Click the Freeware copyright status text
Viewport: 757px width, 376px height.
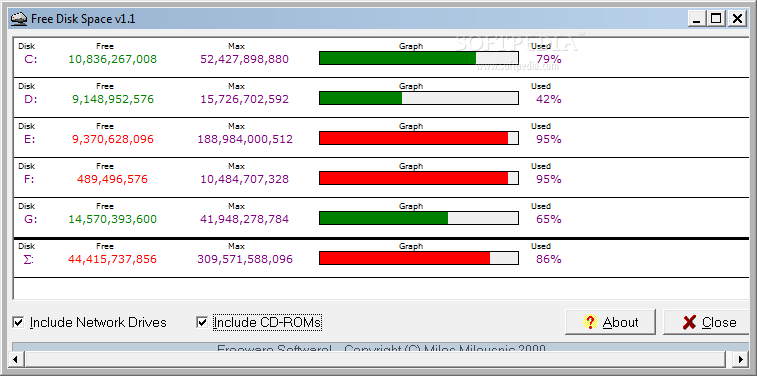381,348
